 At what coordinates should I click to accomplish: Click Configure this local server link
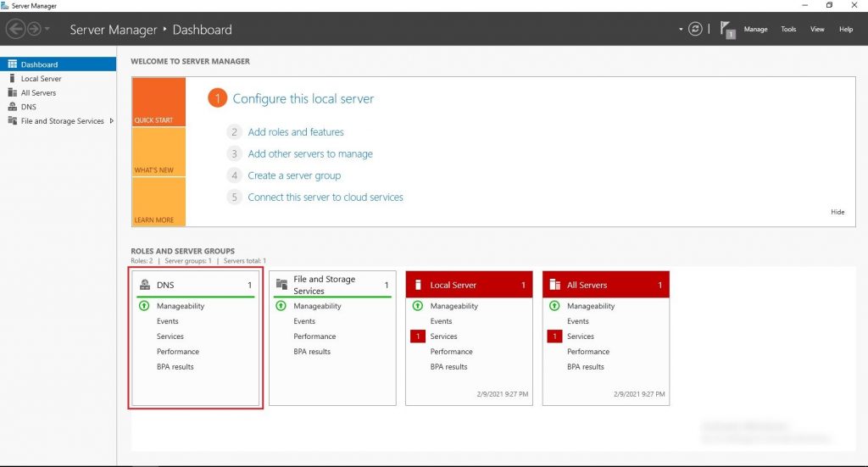(x=303, y=98)
